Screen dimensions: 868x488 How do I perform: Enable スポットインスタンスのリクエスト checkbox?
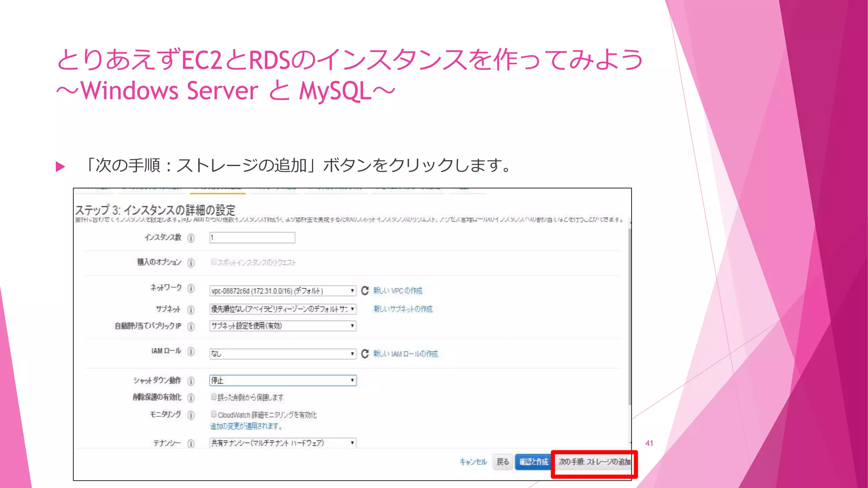pyautogui.click(x=214, y=262)
